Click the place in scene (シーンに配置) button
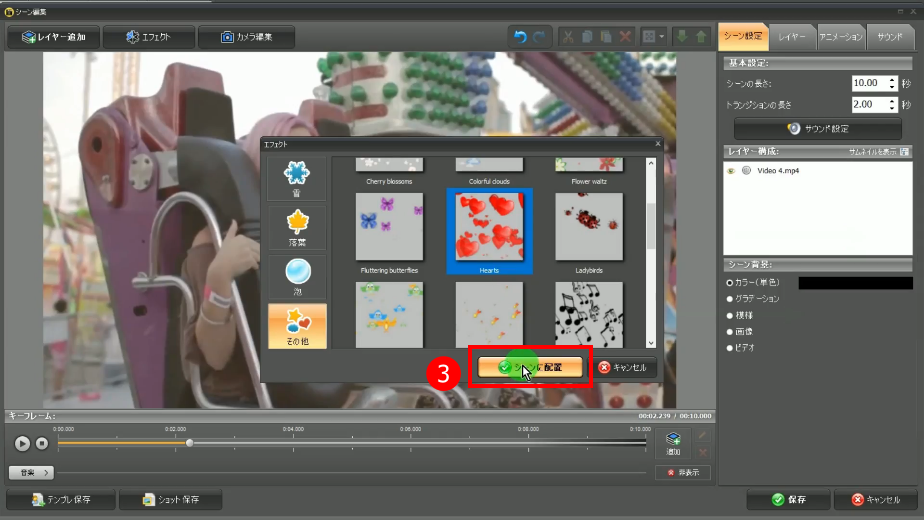The height and width of the screenshot is (520, 924). pyautogui.click(x=530, y=367)
